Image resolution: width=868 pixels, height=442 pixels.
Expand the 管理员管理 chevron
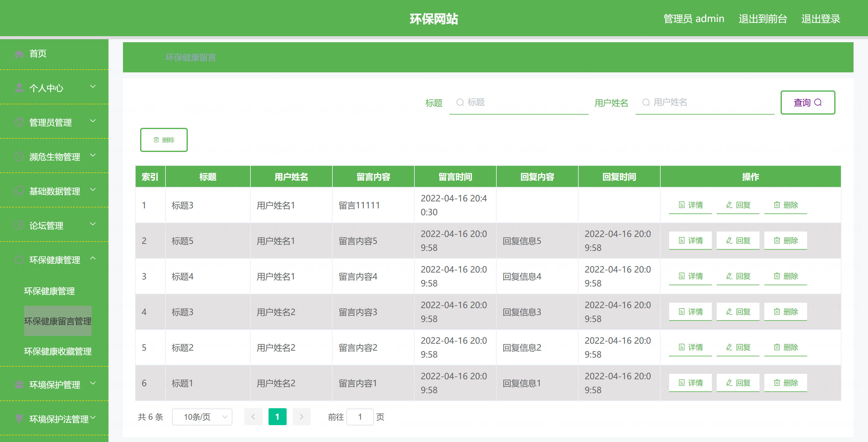pos(93,121)
